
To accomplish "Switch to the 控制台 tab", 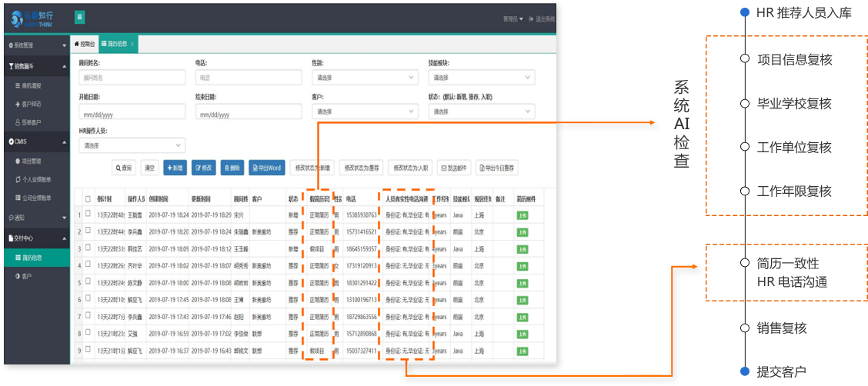I will pyautogui.click(x=84, y=45).
